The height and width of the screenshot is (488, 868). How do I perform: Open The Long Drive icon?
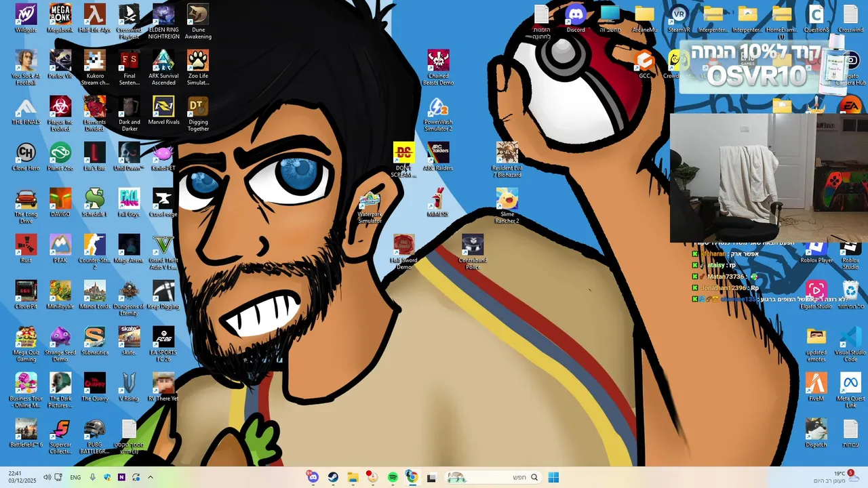[x=26, y=206]
